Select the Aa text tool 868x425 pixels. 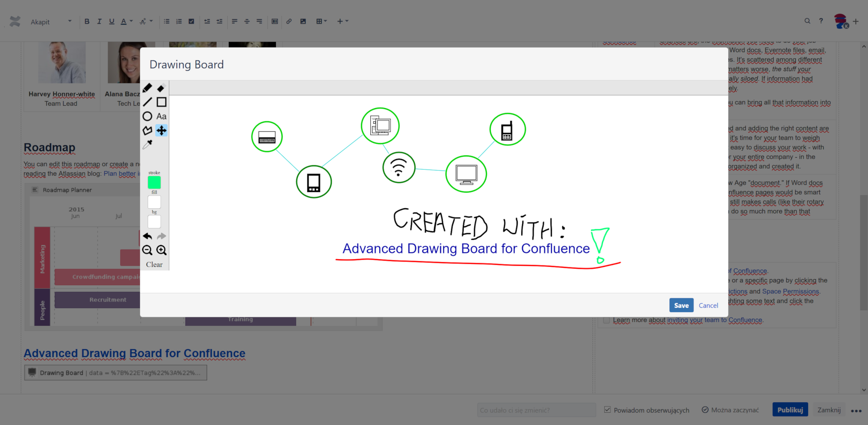pos(161,116)
